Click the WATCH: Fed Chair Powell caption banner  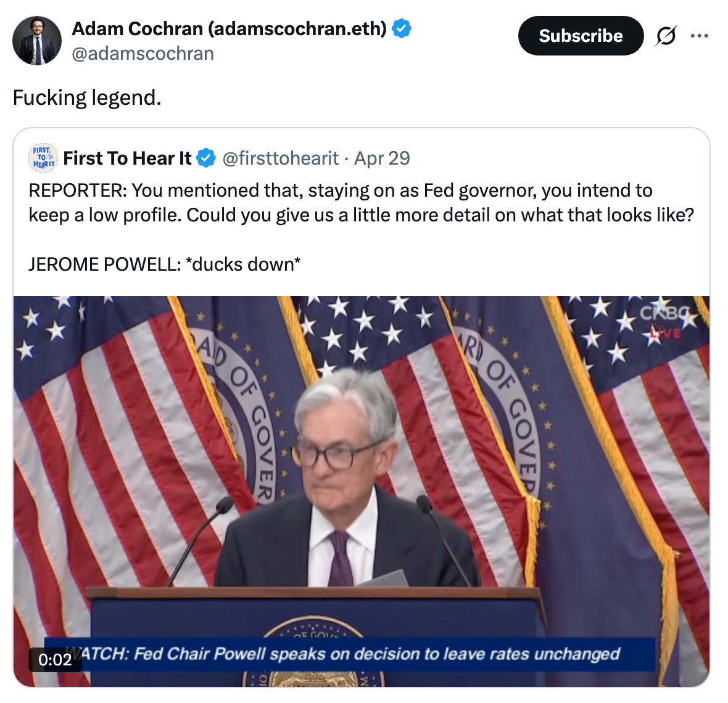[349, 654]
